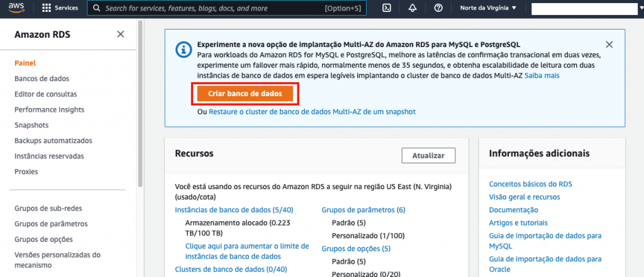The height and width of the screenshot is (277, 644).
Task: Click the AWS search input field
Action: (x=226, y=8)
